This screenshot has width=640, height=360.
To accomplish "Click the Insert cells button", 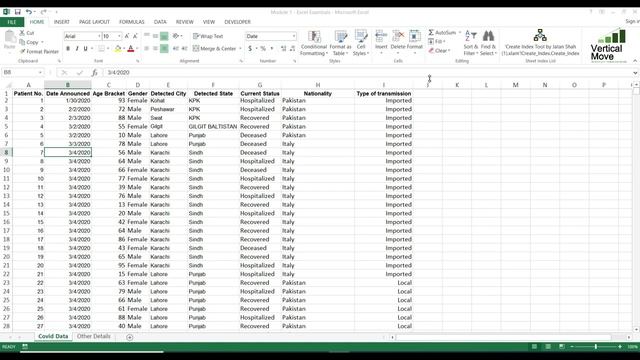I will pos(381,42).
